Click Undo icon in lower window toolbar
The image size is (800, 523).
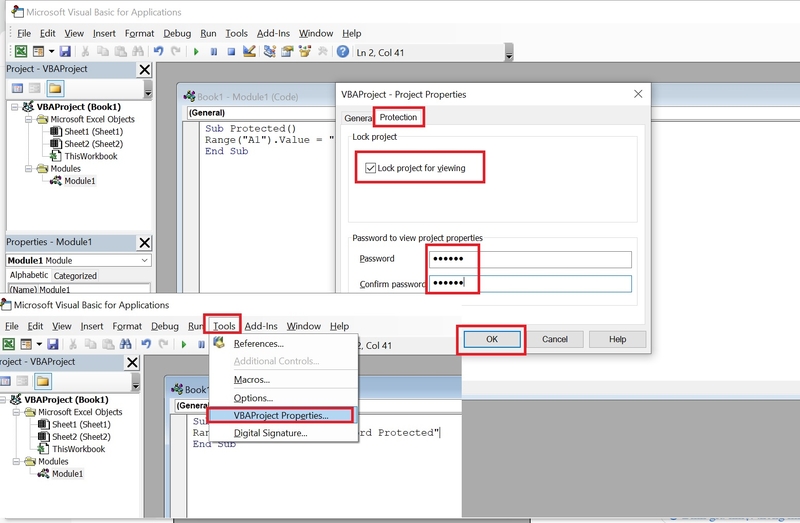pos(146,344)
